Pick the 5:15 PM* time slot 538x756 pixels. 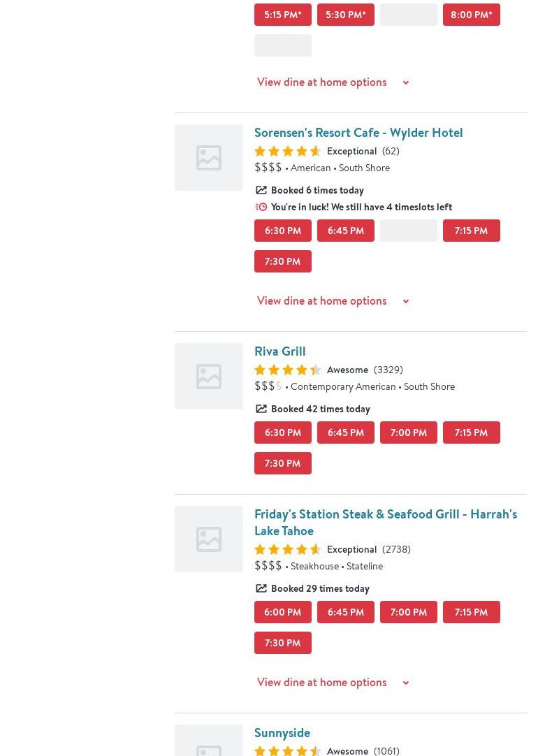coord(282,15)
